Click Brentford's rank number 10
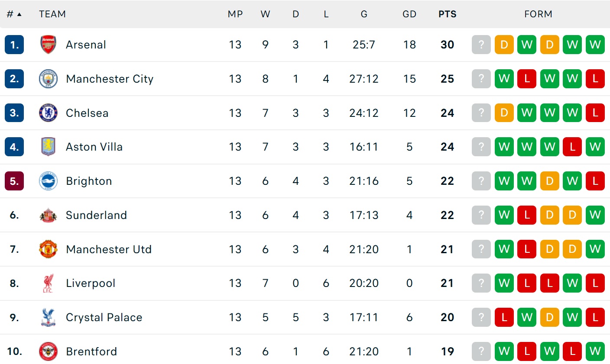 14,351
